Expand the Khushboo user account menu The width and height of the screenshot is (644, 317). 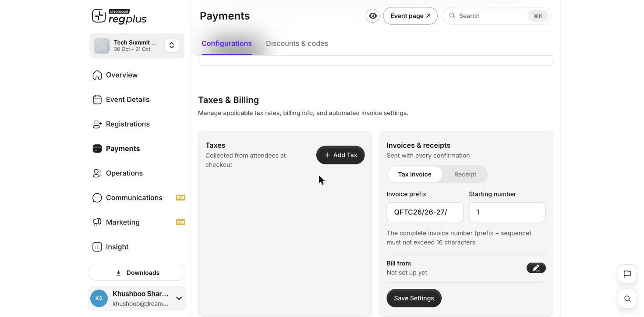[x=179, y=299]
